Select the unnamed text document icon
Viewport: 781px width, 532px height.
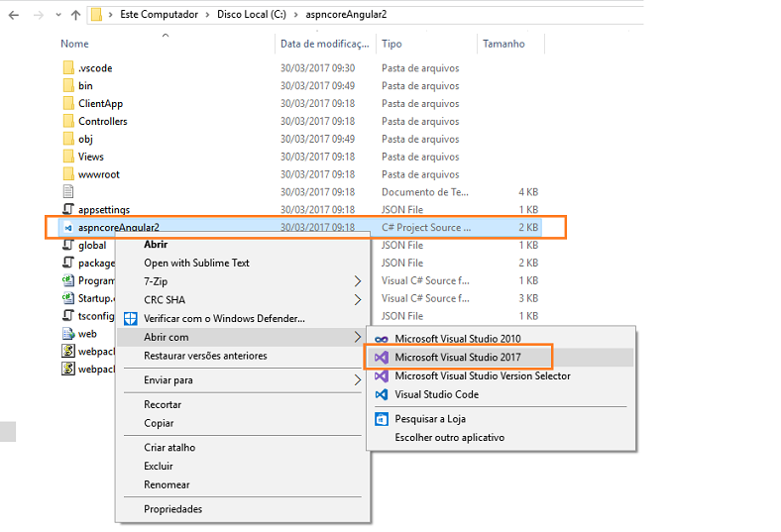pyautogui.click(x=68, y=191)
